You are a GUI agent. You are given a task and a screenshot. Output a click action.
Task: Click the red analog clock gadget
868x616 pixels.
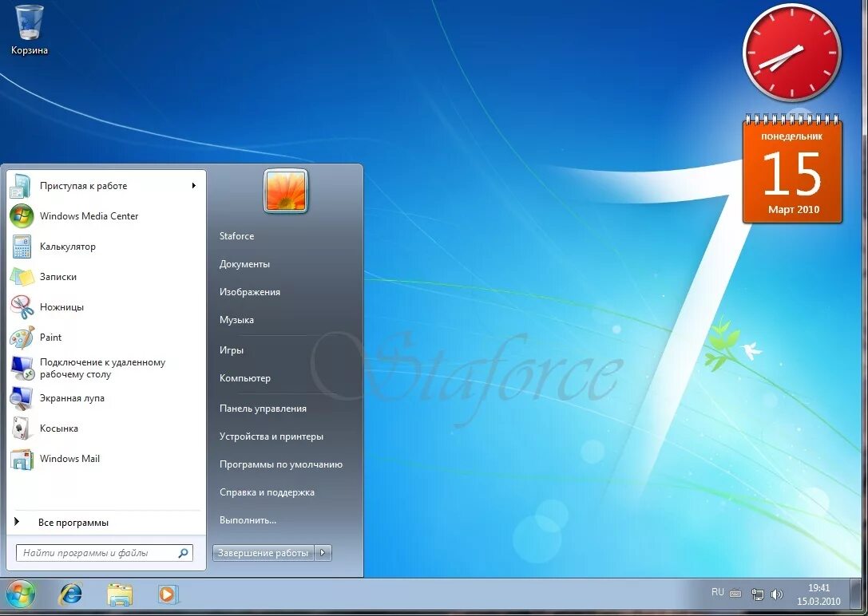[792, 53]
